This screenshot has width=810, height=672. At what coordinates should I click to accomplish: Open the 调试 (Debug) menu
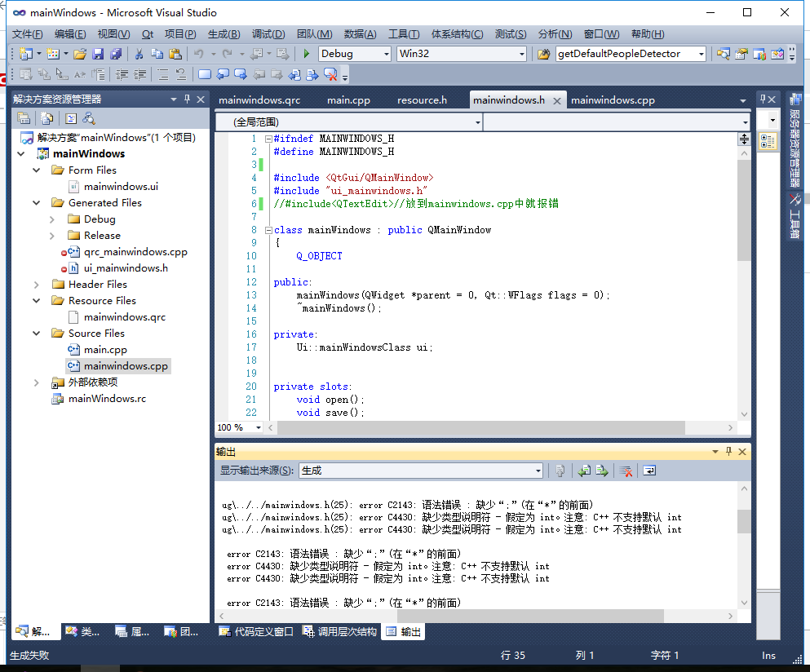[x=268, y=33]
